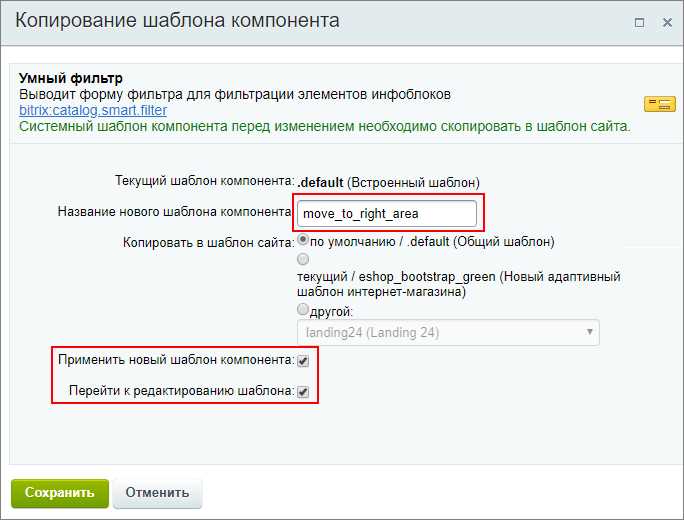Click '.default (Встроенный шаблон)' current template text
The height and width of the screenshot is (520, 684).
(x=388, y=182)
